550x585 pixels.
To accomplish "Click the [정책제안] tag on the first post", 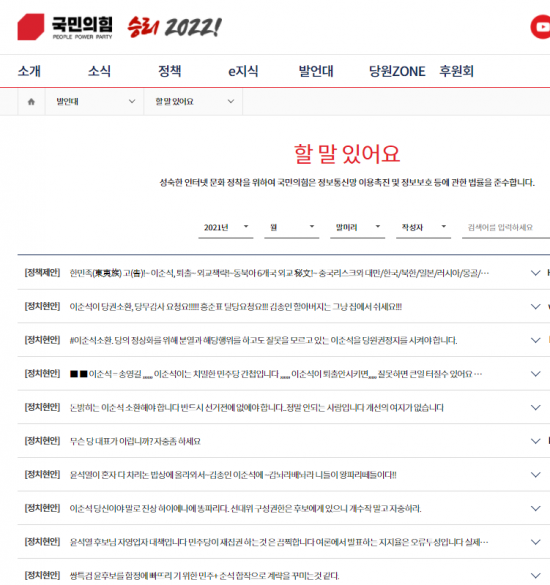I will click(x=42, y=273).
